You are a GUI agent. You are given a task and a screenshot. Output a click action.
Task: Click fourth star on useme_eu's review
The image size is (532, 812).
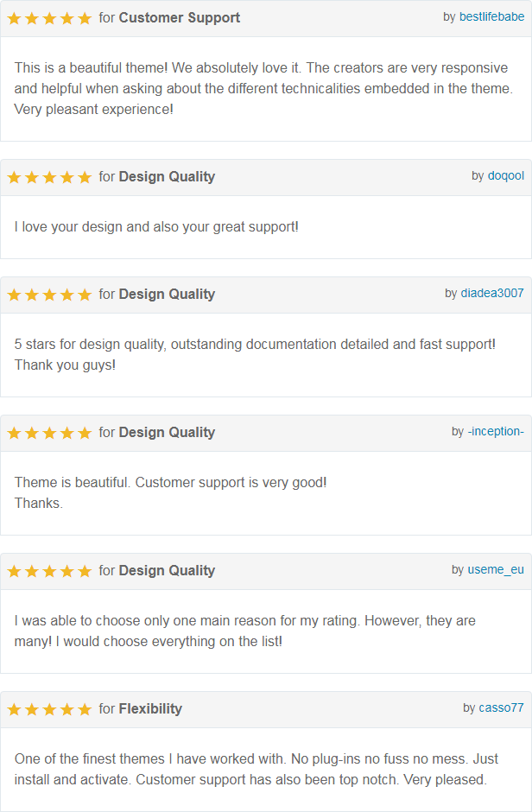pyautogui.click(x=66, y=572)
